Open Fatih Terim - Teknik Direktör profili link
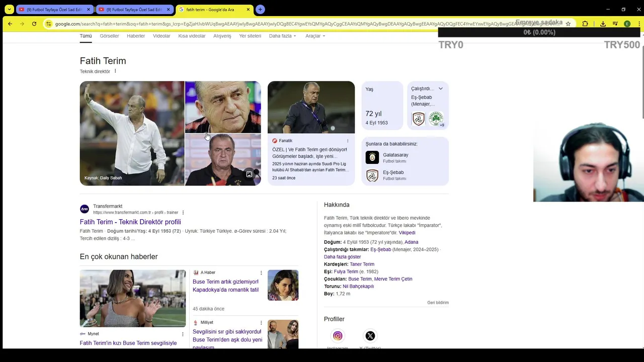Image resolution: width=644 pixels, height=362 pixels. [x=130, y=222]
